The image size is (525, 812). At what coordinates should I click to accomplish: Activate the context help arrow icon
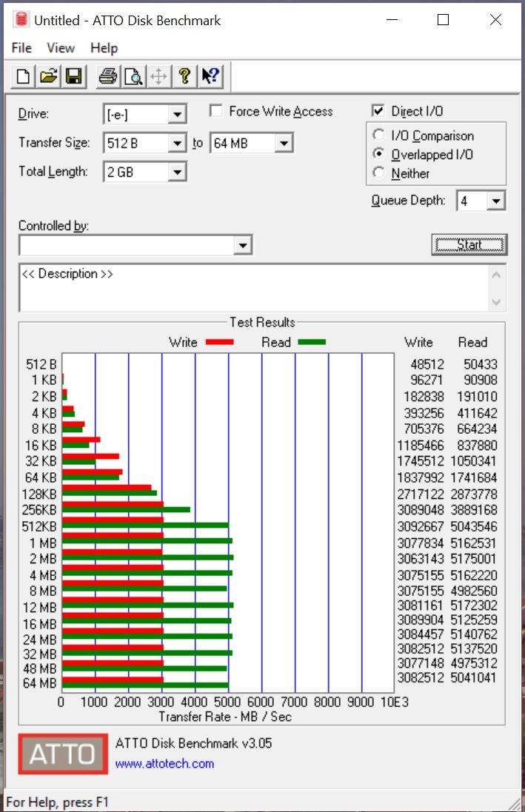tap(210, 76)
